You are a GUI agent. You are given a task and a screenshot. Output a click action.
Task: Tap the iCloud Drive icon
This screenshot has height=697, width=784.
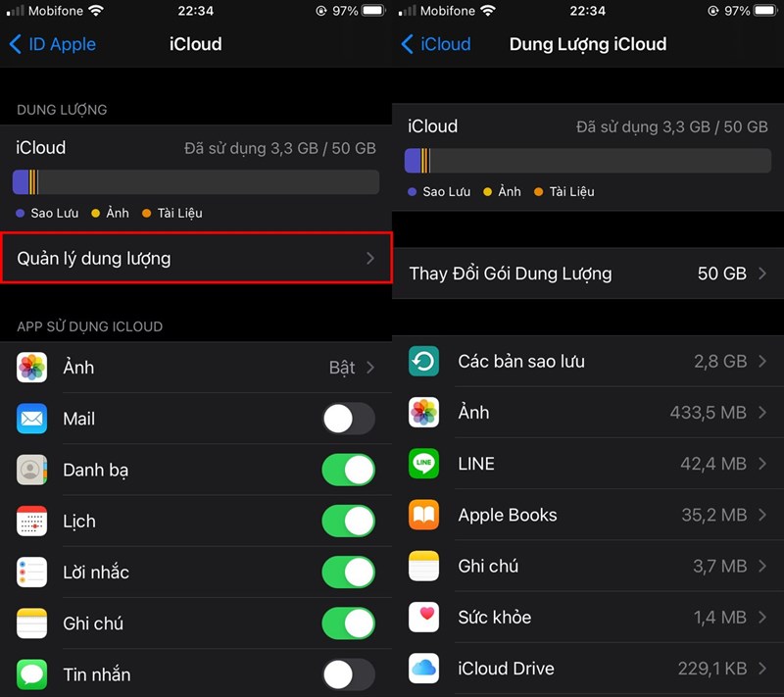click(424, 669)
